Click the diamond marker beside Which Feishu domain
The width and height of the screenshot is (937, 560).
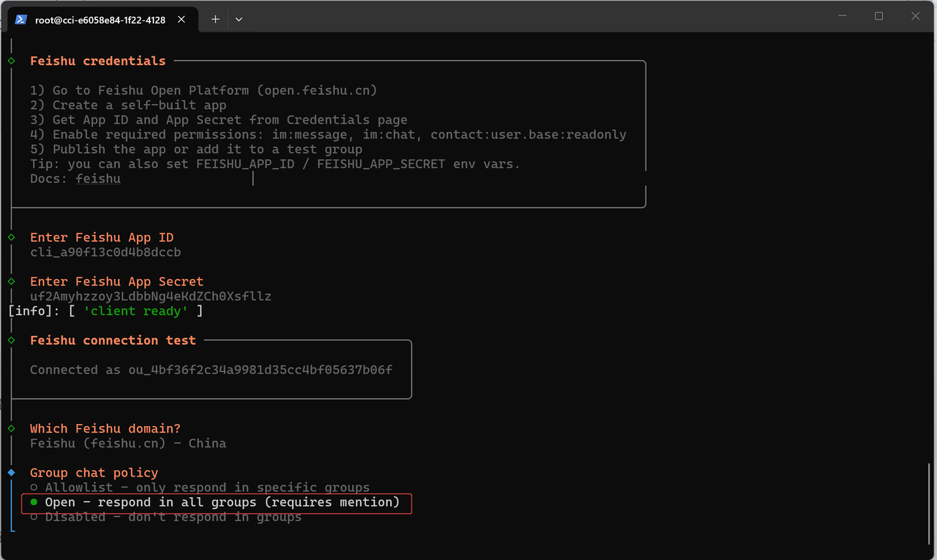pyautogui.click(x=11, y=428)
